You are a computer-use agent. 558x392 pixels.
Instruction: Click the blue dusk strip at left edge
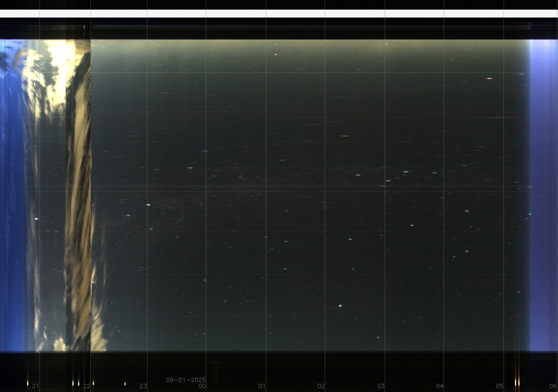(x=12, y=194)
